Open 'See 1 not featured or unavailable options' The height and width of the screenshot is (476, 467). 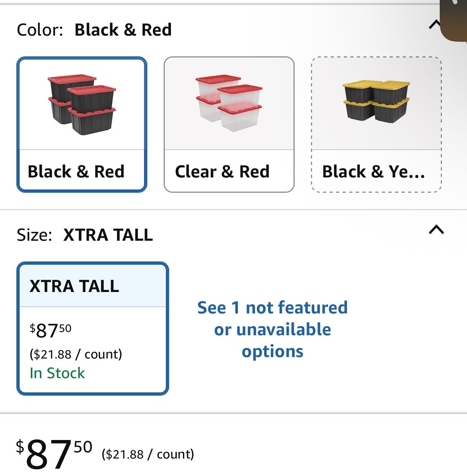pyautogui.click(x=272, y=329)
